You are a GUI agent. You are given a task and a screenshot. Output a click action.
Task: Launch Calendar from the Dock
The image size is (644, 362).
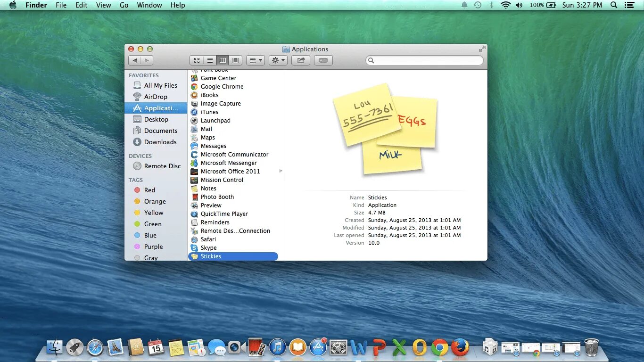click(156, 348)
